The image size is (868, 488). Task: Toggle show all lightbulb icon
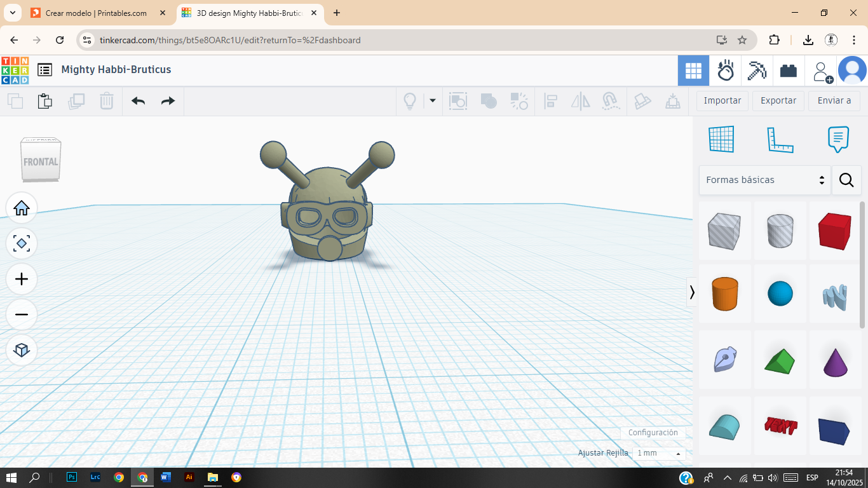point(410,101)
